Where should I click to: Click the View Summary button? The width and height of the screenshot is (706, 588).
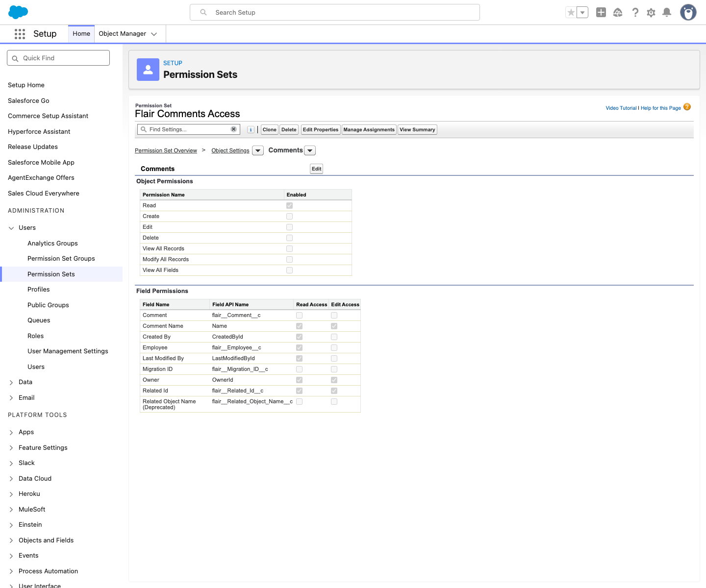(x=417, y=130)
